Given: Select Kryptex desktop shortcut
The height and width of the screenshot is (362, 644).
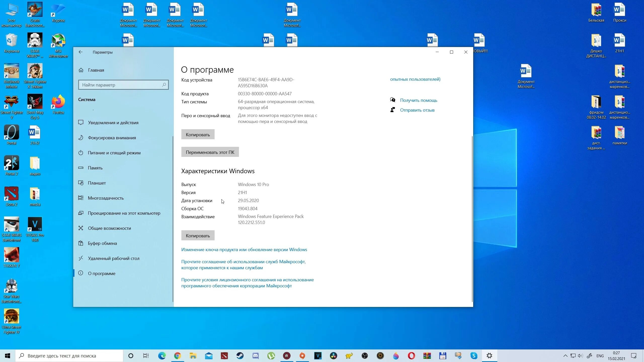Looking at the screenshot, I should pyautogui.click(x=58, y=12).
